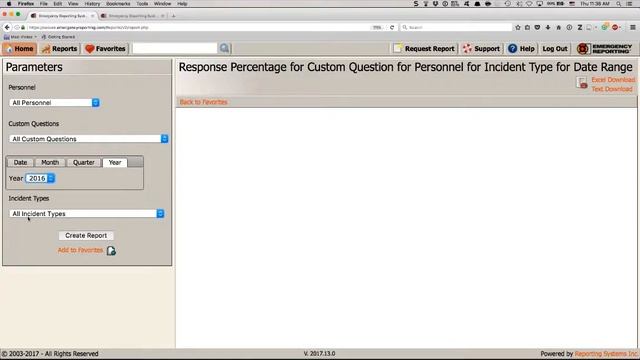Viewport: 640px width, 360px height.
Task: Log Out of the application
Action: pos(555,49)
